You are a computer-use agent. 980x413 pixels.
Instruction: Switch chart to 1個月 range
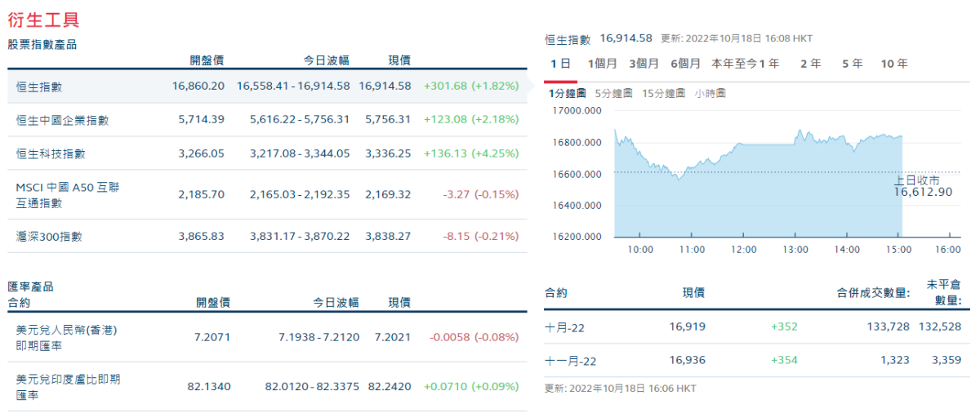tap(602, 64)
